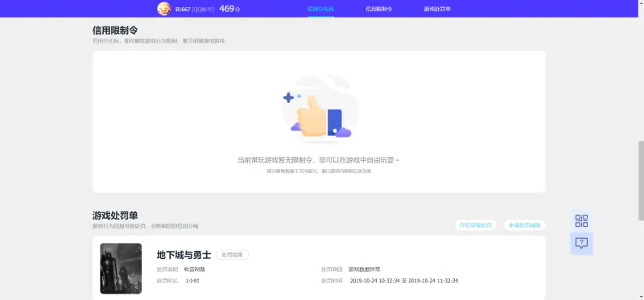Click the B1667 account name

(x=183, y=9)
